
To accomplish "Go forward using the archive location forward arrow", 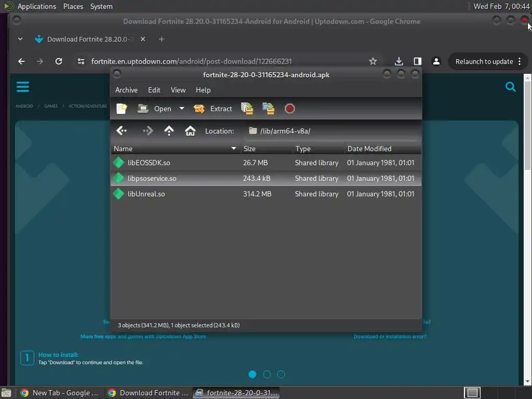I will 148,130.
